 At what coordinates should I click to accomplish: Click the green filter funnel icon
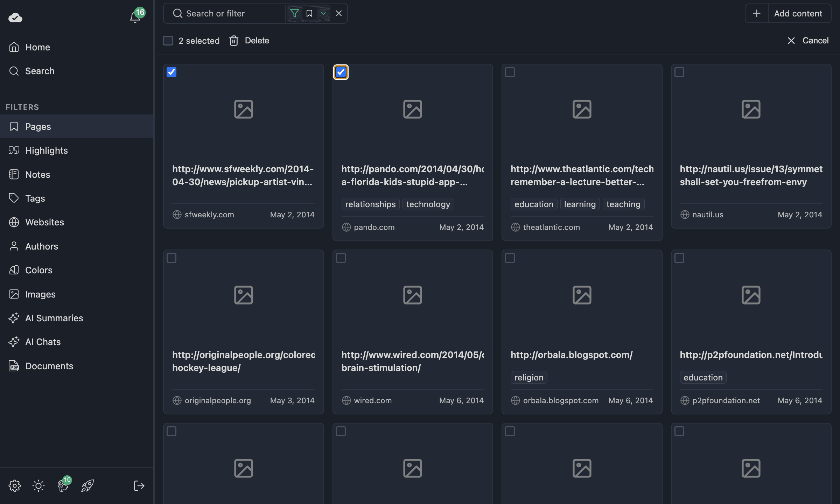(x=294, y=13)
